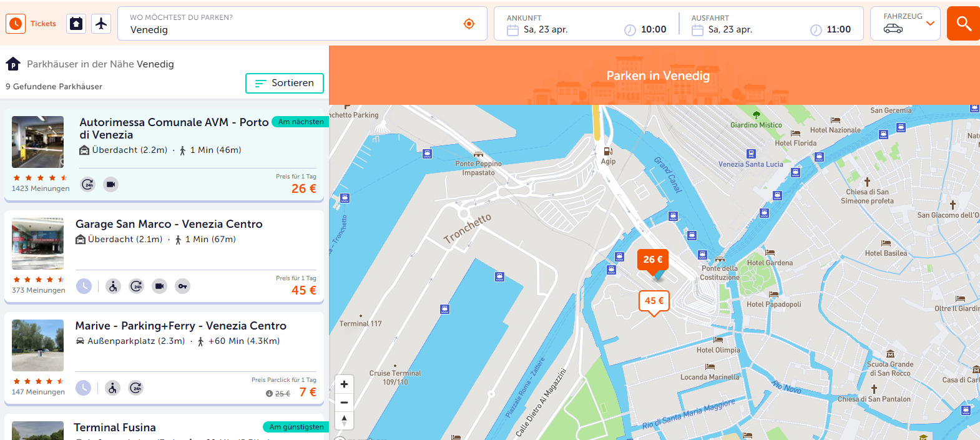Open the Sortieren sorting options
Viewport: 980px width, 440px height.
click(284, 83)
